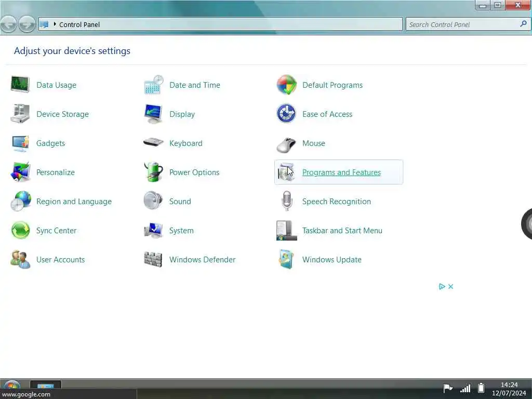
Task: Open the Mouse settings link
Action: click(x=314, y=143)
